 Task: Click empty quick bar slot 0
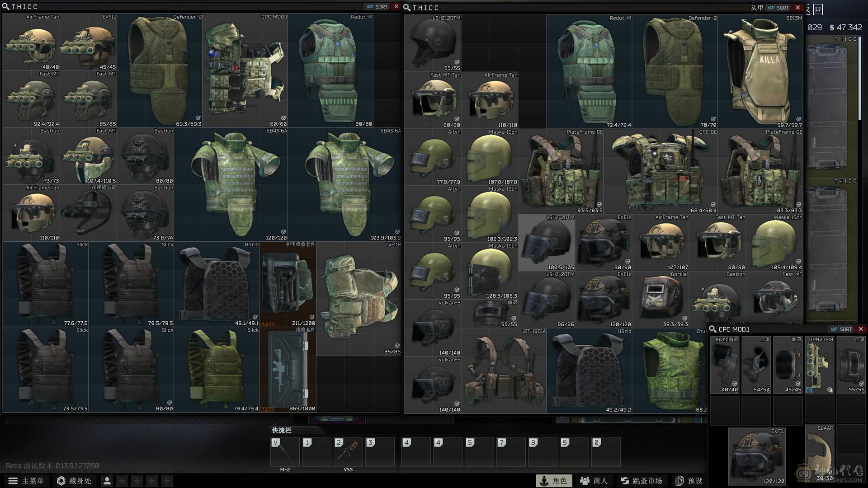click(606, 452)
